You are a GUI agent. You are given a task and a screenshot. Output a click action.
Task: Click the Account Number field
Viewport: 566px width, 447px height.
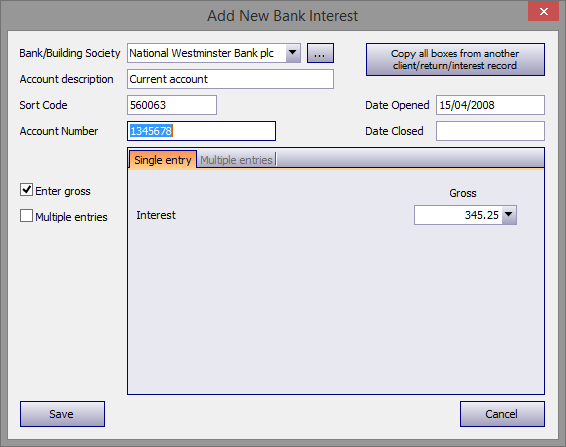click(201, 131)
